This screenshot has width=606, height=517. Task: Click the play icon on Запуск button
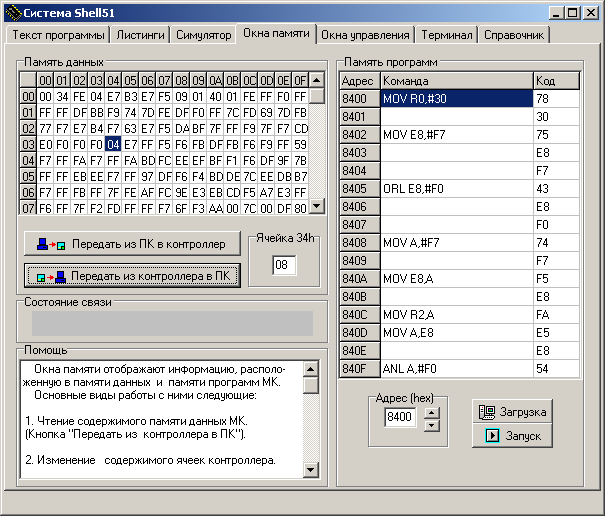(x=492, y=436)
